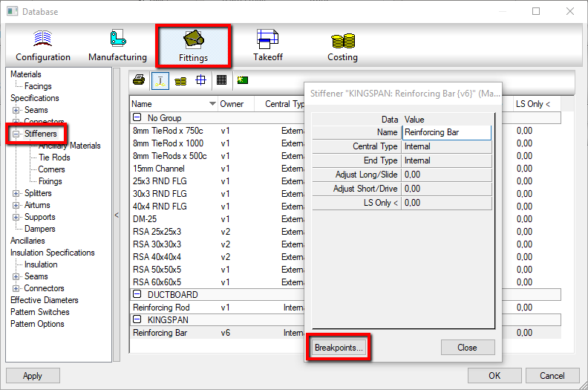Viewport: 588px width, 390px height.
Task: Select Pattern Options tree item
Action: 37,324
